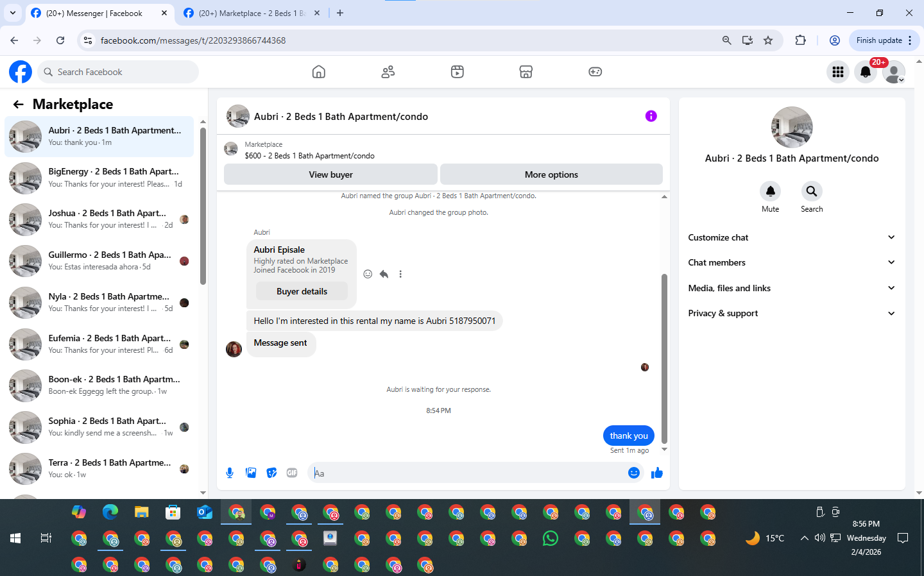Viewport: 924px width, 576px height.
Task: Open Buyer details for Aubri Episale
Action: [x=302, y=291]
